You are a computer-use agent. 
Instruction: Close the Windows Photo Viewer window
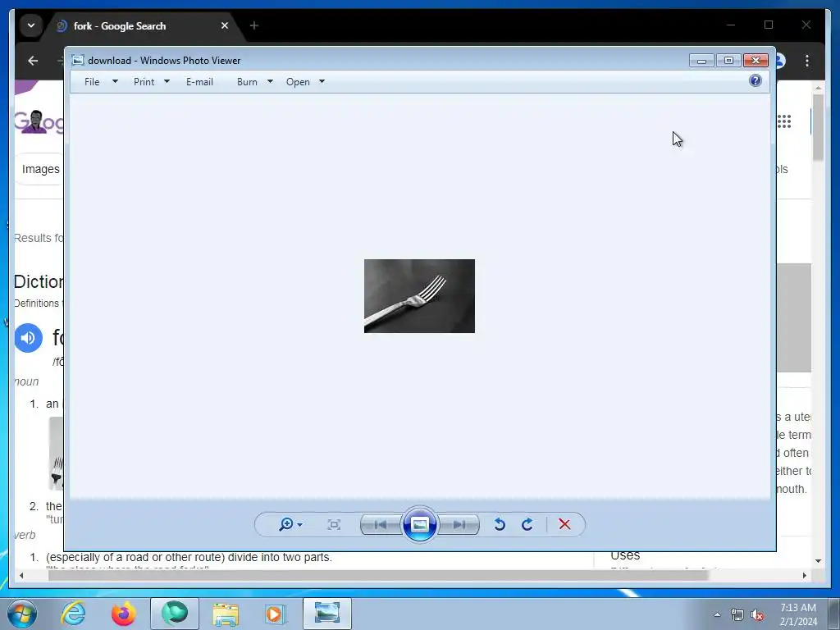pos(756,61)
